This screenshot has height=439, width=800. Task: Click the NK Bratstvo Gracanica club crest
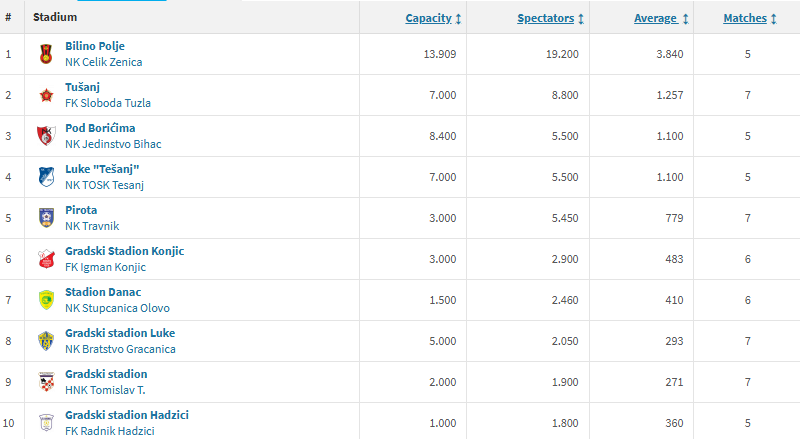coord(46,341)
